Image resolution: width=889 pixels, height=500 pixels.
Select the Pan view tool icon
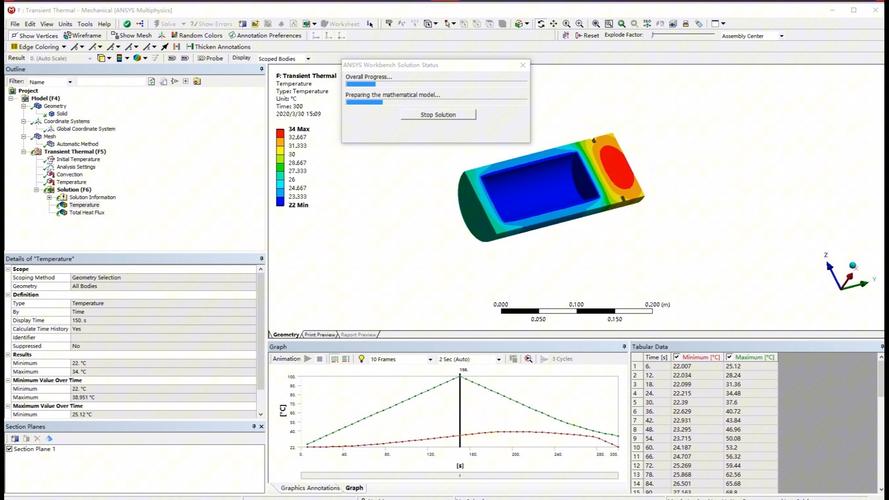[553, 24]
